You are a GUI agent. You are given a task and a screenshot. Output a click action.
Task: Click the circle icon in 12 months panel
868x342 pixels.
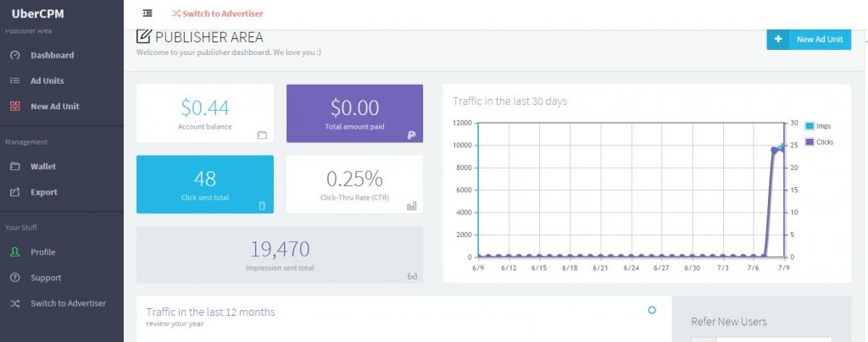pyautogui.click(x=652, y=310)
